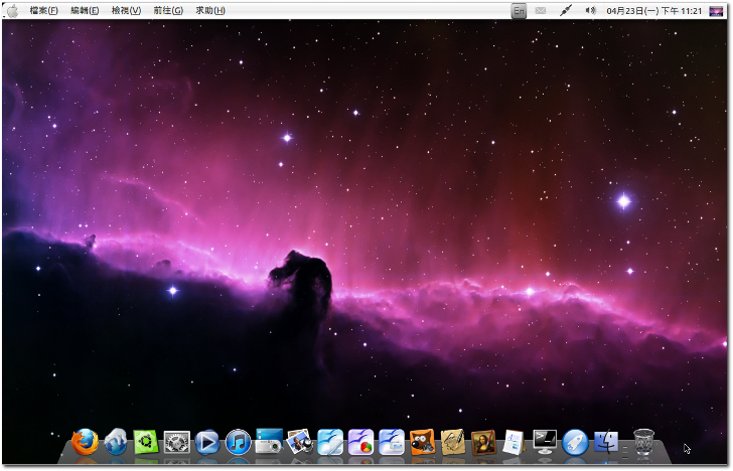Launch the blue play-button media player
This screenshot has width=733, height=471.
(x=207, y=442)
